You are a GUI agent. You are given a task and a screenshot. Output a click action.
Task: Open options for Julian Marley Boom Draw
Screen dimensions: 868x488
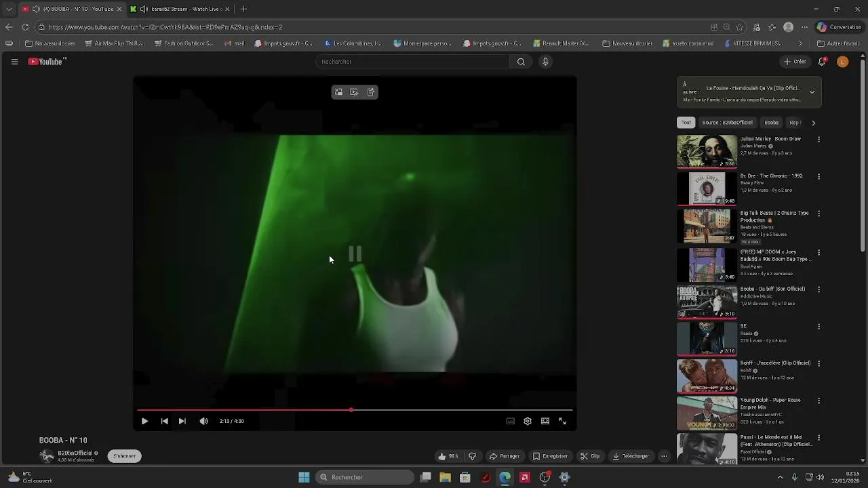[x=818, y=140]
